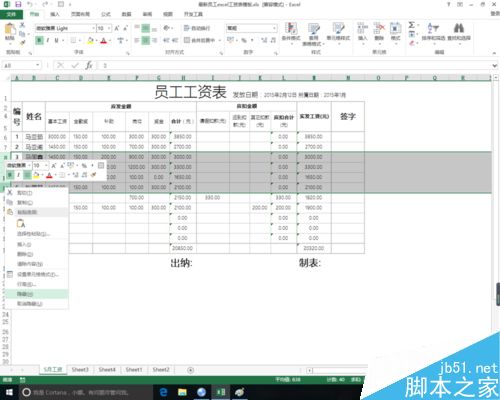Choose Cut in the row context menu
Viewport: 500px width, 400px height.
click(37, 193)
